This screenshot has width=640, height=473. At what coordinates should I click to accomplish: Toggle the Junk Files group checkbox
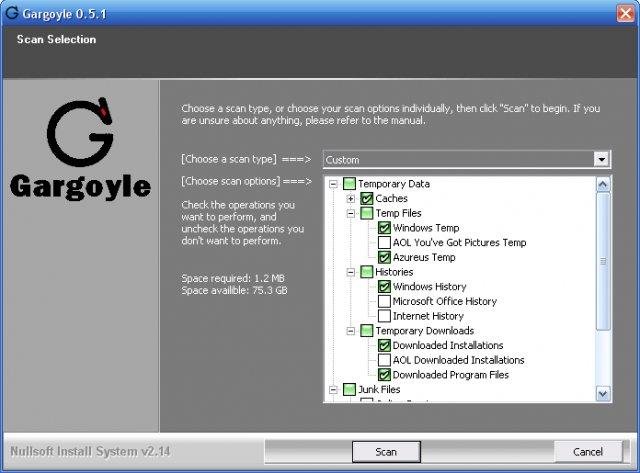[349, 389]
